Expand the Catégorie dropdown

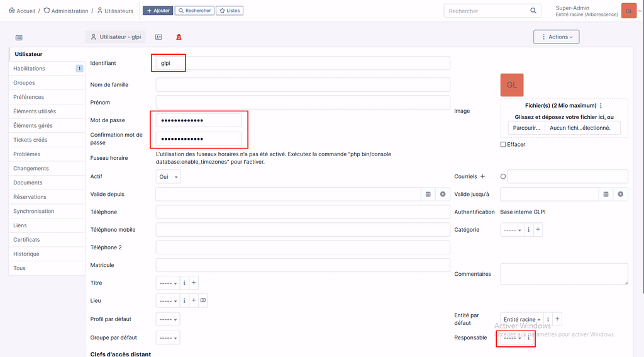(x=512, y=230)
